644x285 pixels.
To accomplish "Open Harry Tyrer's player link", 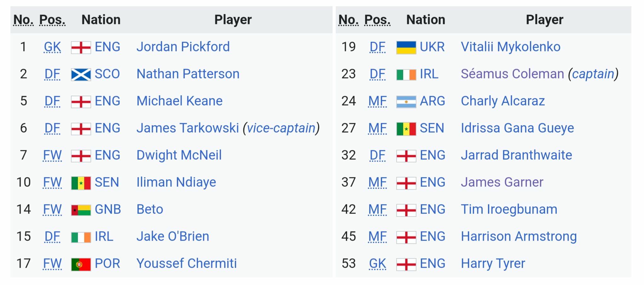I will [493, 264].
